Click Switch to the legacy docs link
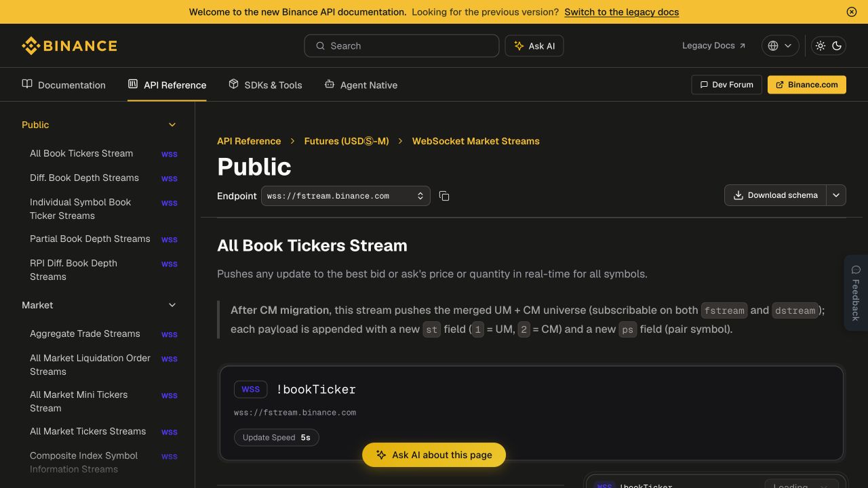Viewport: 868px width, 488px height. coord(621,12)
